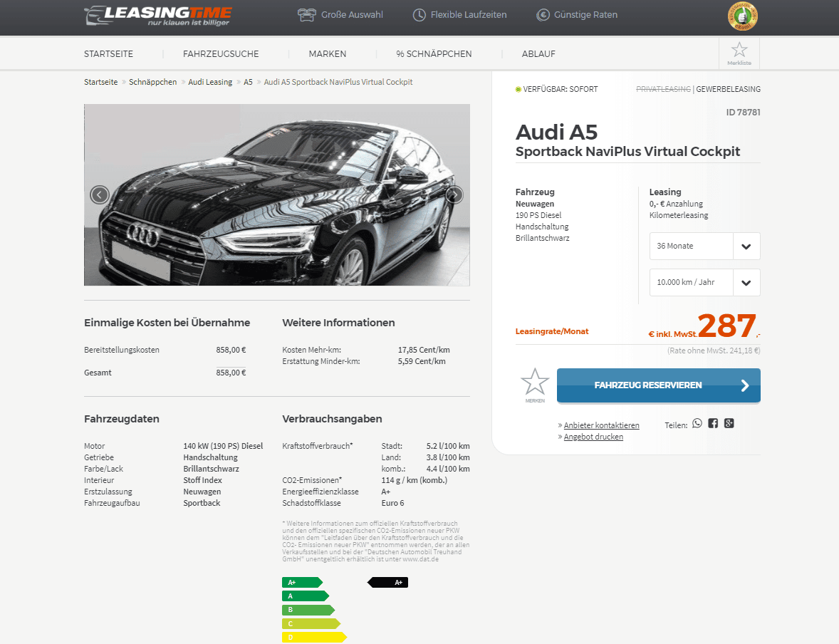This screenshot has width=839, height=644.
Task: Click the Audi A5 Sportback breadcrumb title
Action: pos(338,82)
